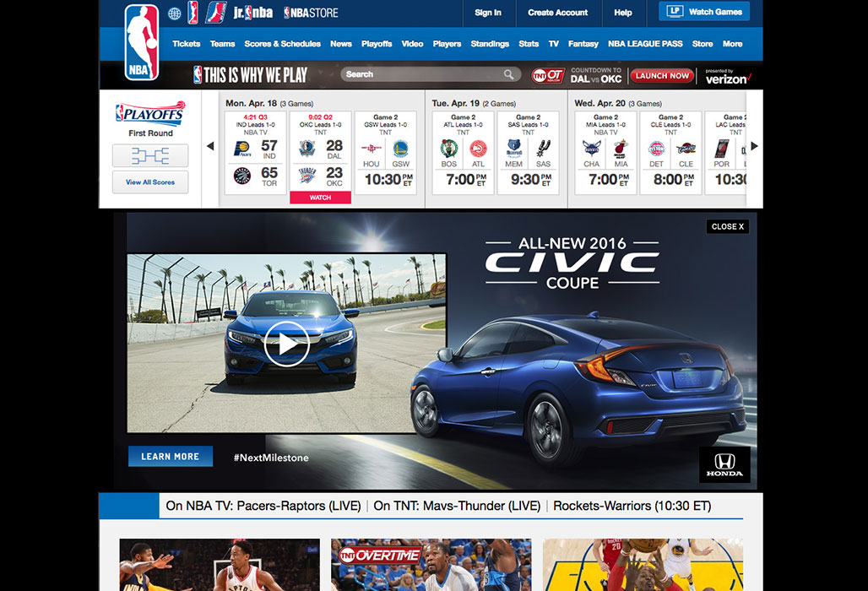The image size is (868, 591).
Task: Expand the More menu
Action: click(x=732, y=44)
